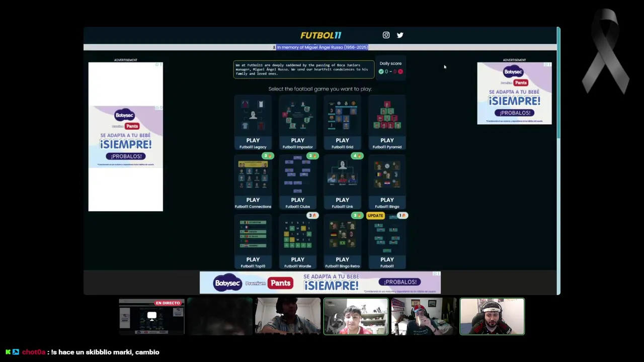The width and height of the screenshot is (644, 362).
Task: Click the yellow UPDATE badge
Action: [375, 215]
